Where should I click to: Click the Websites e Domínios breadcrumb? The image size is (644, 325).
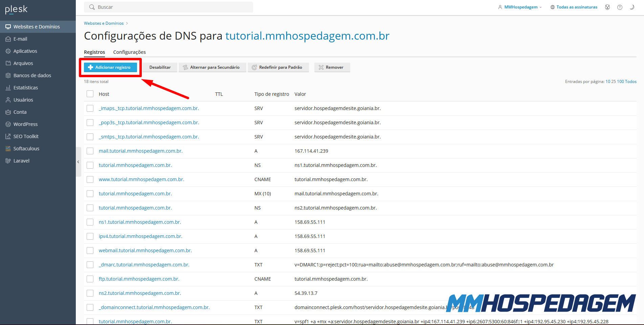pyautogui.click(x=104, y=23)
